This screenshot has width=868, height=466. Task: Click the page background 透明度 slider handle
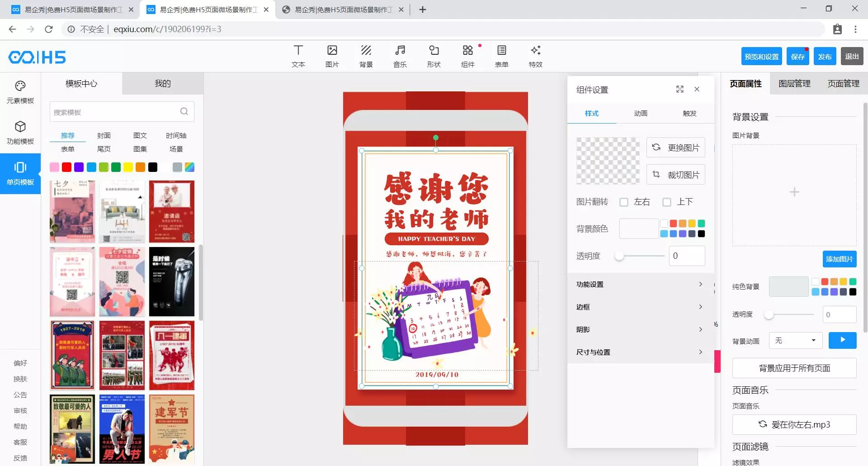tap(769, 314)
